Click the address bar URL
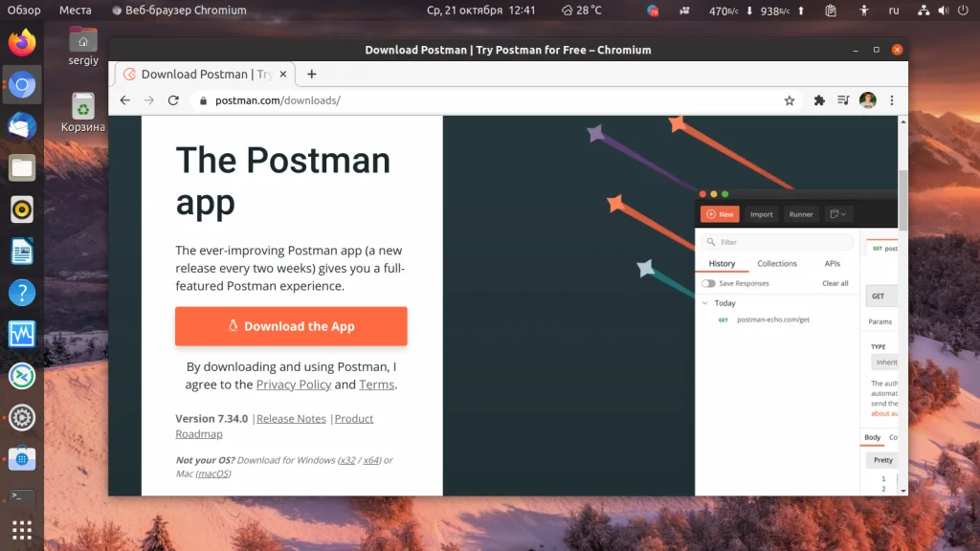Image resolution: width=980 pixels, height=551 pixels. click(x=278, y=100)
